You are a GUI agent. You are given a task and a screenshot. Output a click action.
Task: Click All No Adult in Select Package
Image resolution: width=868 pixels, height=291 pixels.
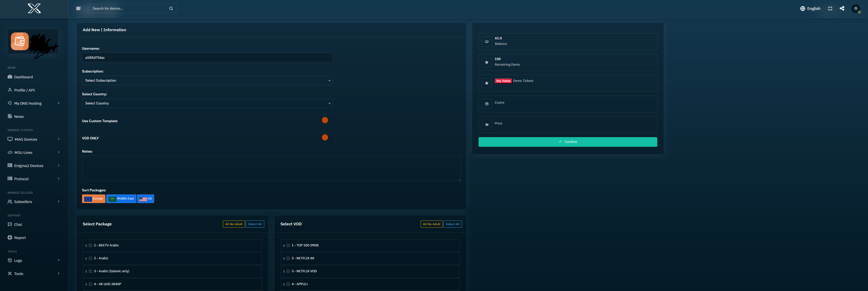pos(234,224)
